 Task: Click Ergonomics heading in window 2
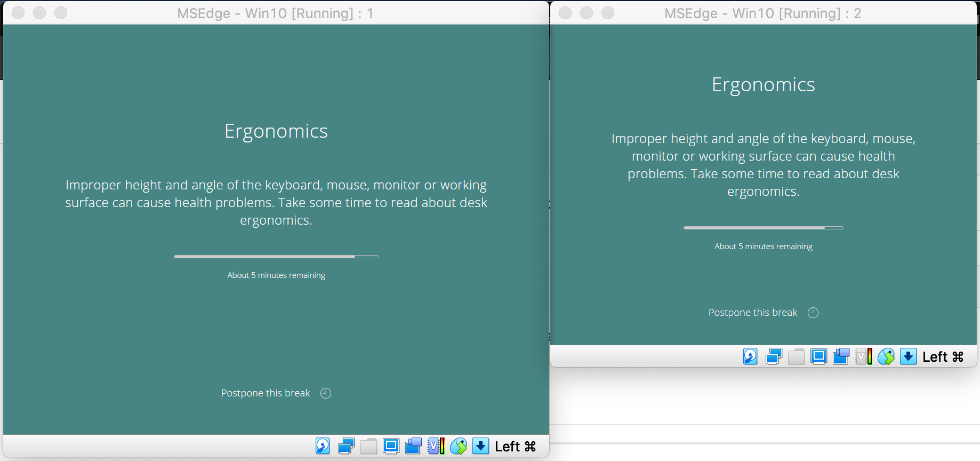tap(764, 85)
